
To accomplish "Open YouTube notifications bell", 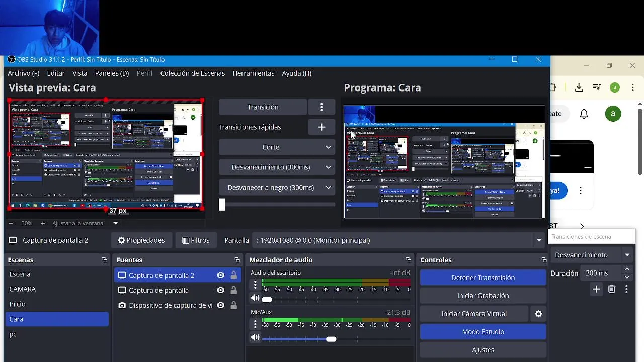I will coord(584,114).
